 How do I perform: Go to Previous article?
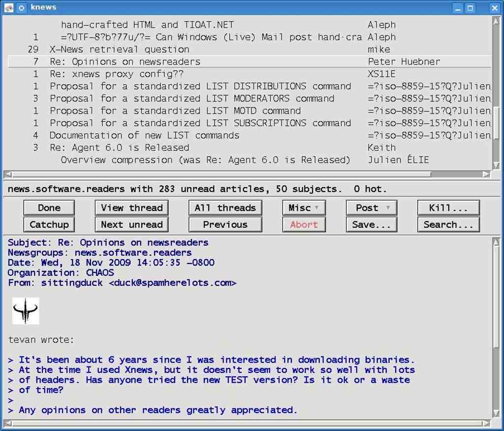[x=225, y=225]
